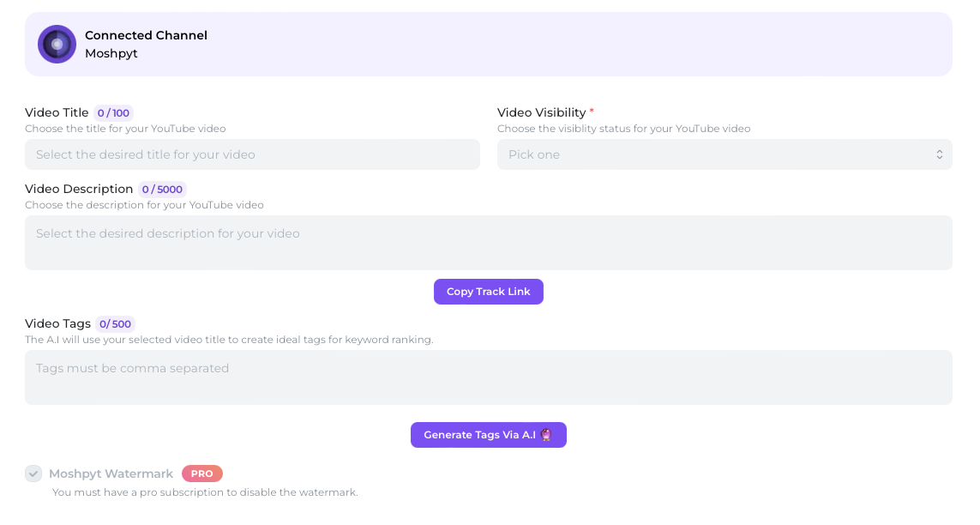Click the 0/5000 description counter badge
Screen dimensions: 980x525
163,190
